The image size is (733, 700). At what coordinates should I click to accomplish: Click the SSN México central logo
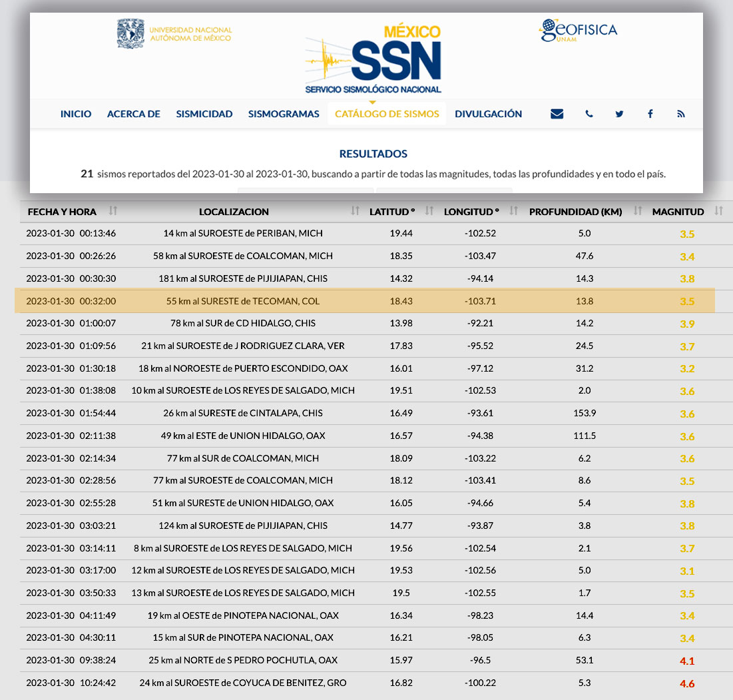coord(373,59)
